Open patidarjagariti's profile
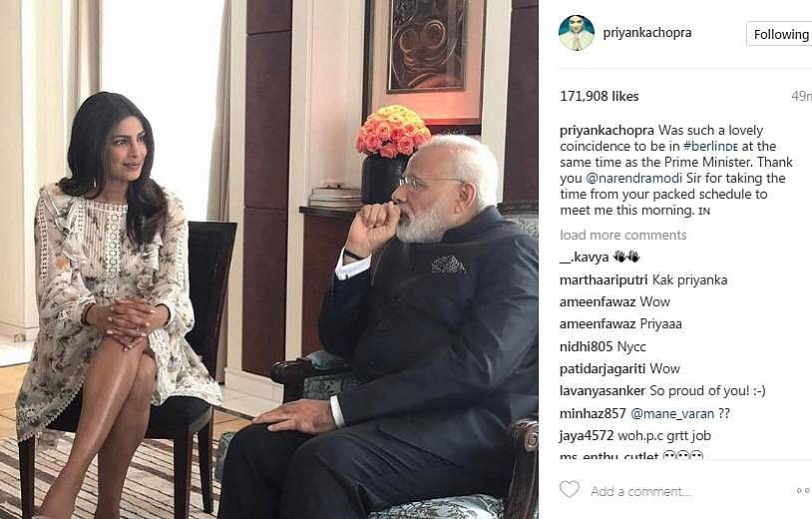 click(x=603, y=369)
